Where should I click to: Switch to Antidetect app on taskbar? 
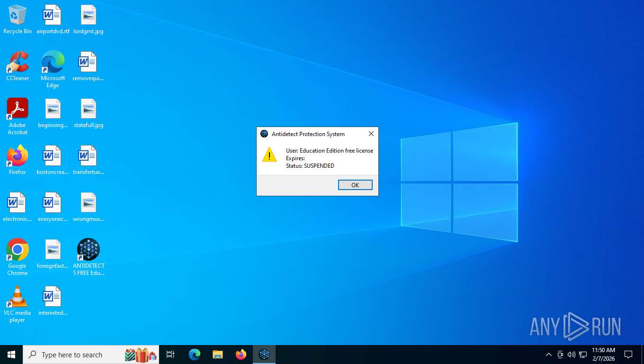(264, 355)
